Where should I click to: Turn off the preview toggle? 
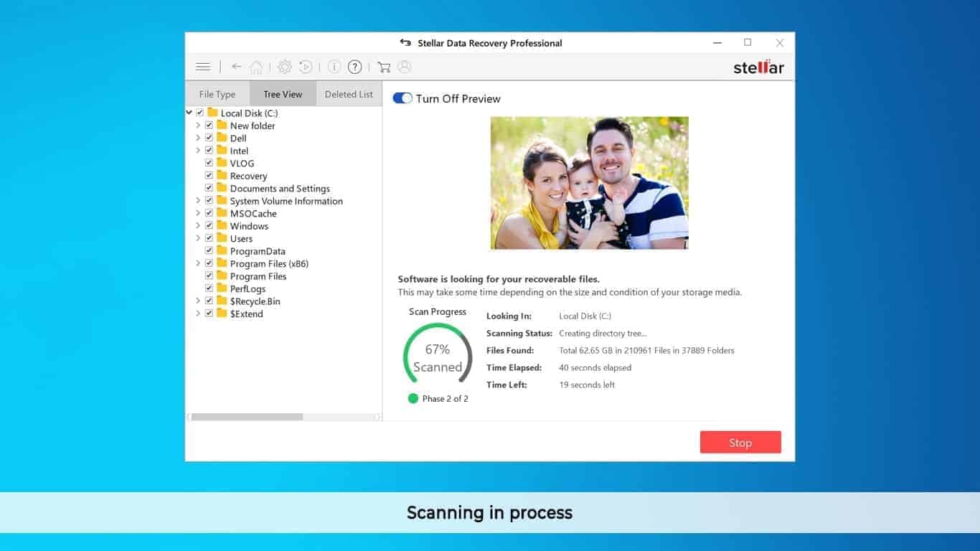[402, 98]
